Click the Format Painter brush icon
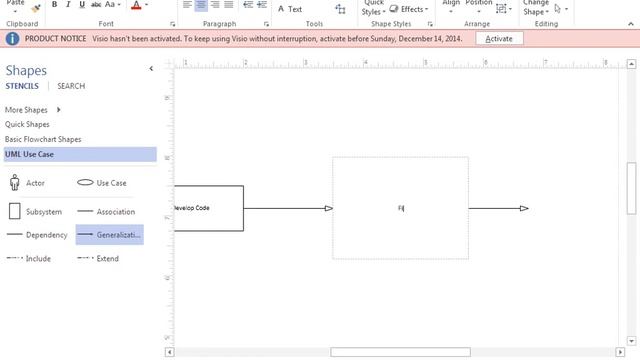 [x=36, y=7]
